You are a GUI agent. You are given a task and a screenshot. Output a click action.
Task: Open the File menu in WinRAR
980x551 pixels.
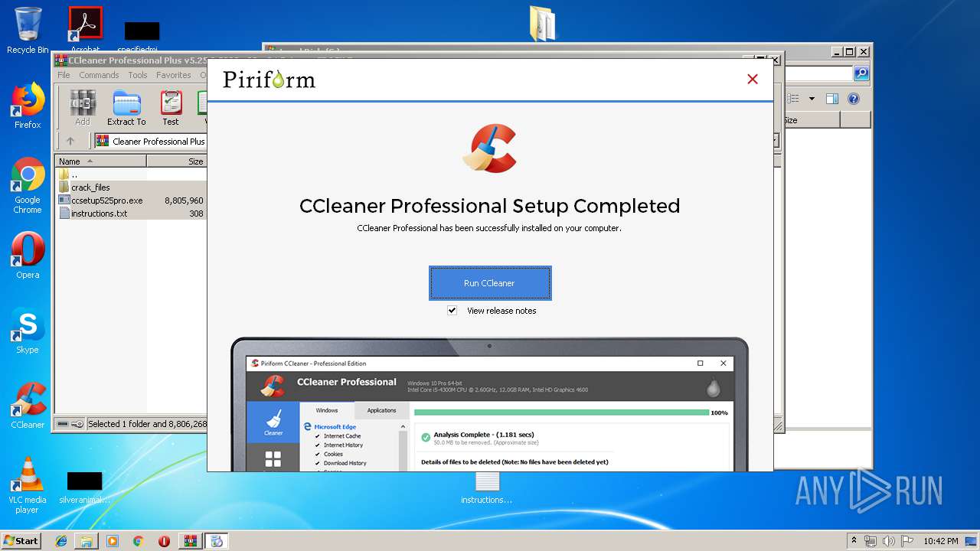tap(64, 75)
